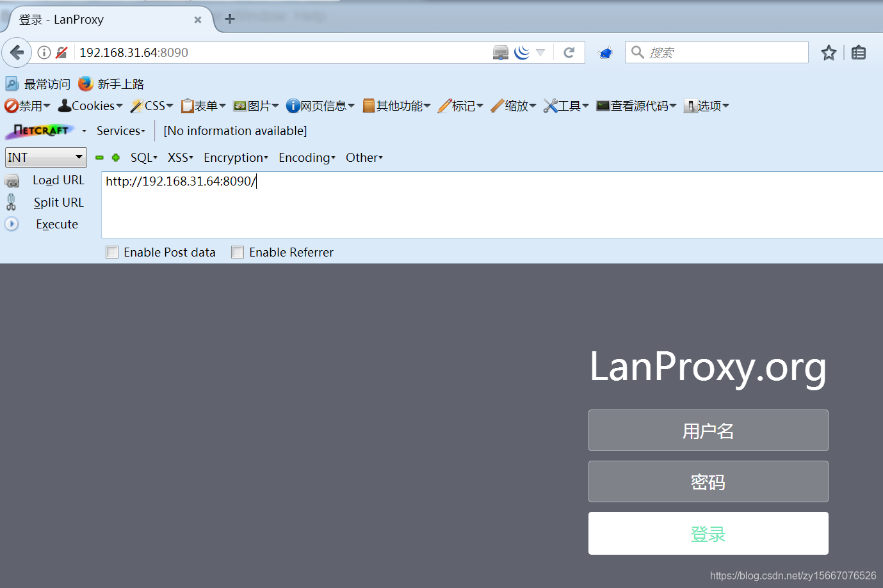Open the 表单 dropdown menu
883x588 pixels.
click(x=204, y=106)
